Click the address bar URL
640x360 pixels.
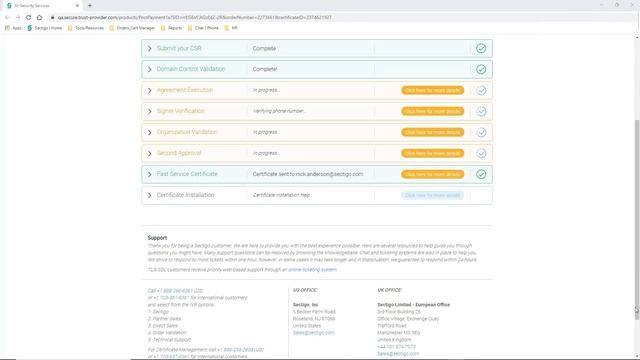pyautogui.click(x=194, y=18)
